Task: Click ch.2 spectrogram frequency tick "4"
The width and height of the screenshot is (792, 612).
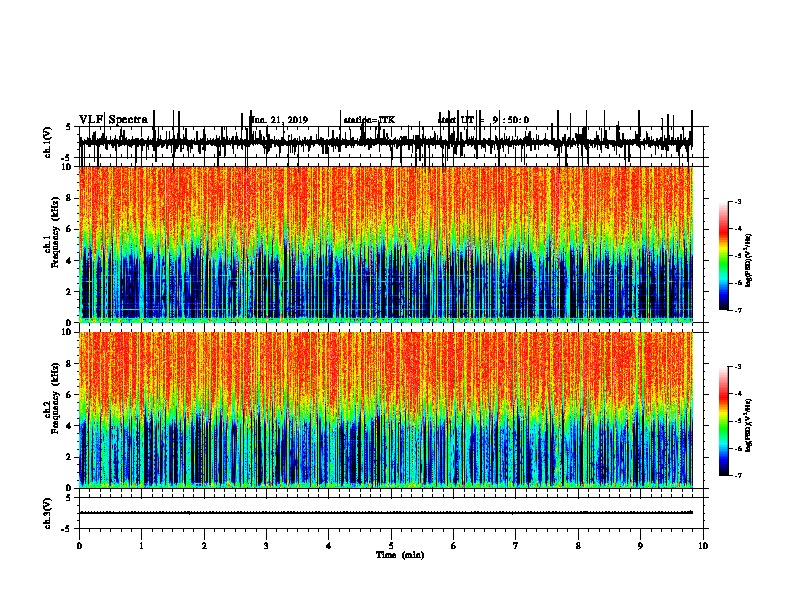Action: coord(69,426)
